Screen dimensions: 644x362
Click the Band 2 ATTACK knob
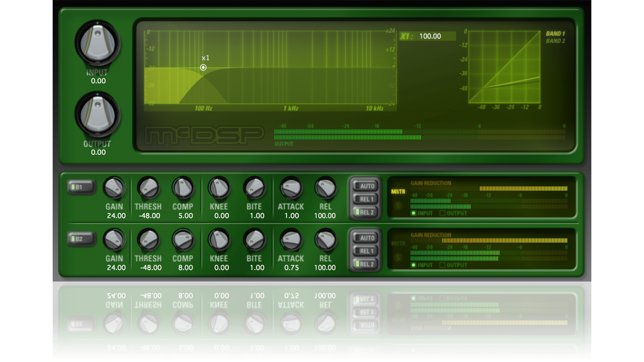[x=291, y=240]
